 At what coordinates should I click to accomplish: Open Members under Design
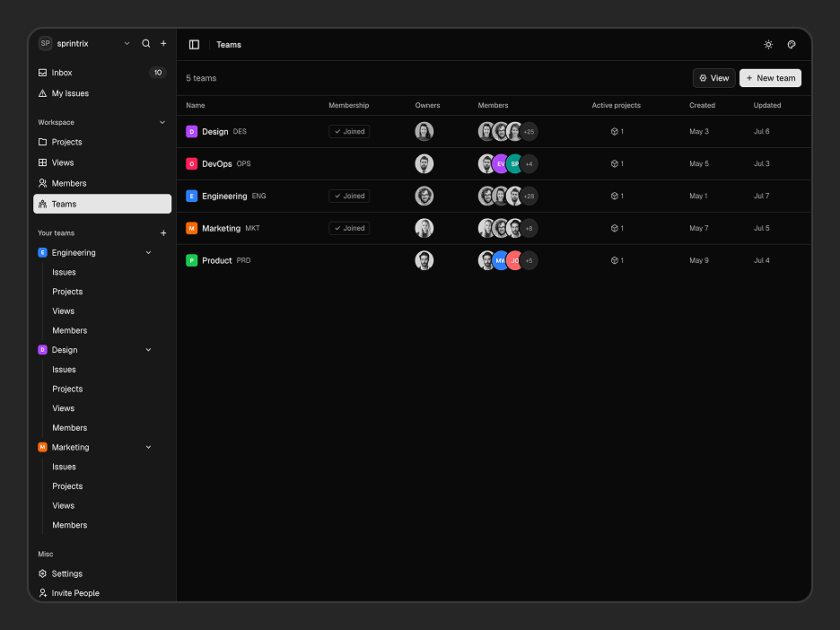point(70,427)
